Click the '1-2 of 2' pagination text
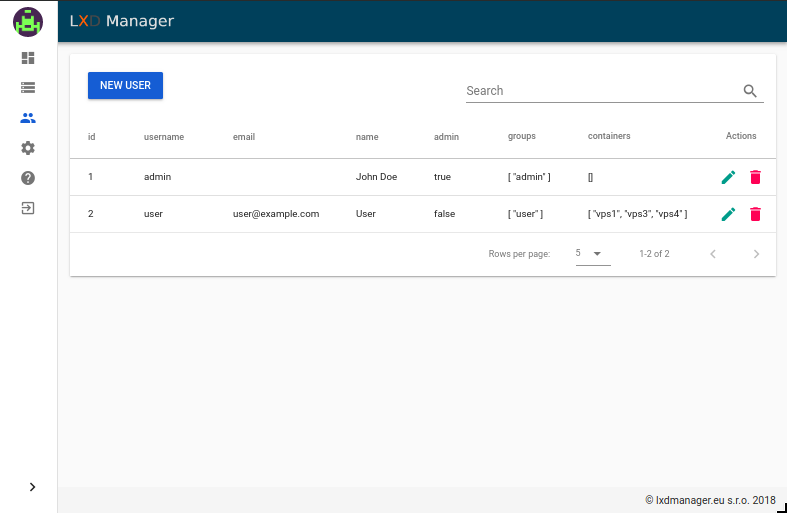Viewport: 787px width, 513px height. pyautogui.click(x=654, y=254)
